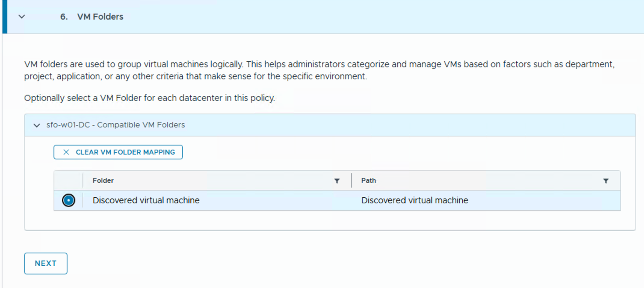Click the empty selection column header cell

68,181
